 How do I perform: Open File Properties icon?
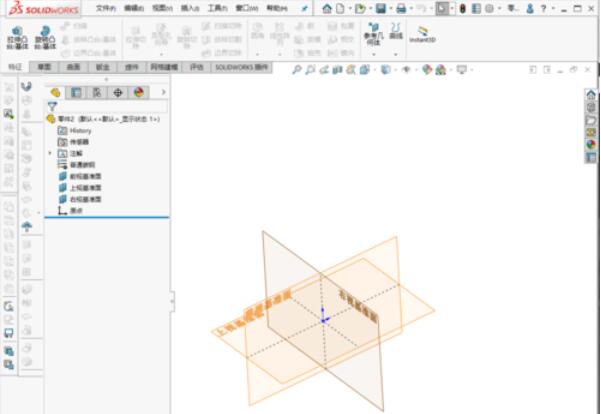click(x=476, y=8)
